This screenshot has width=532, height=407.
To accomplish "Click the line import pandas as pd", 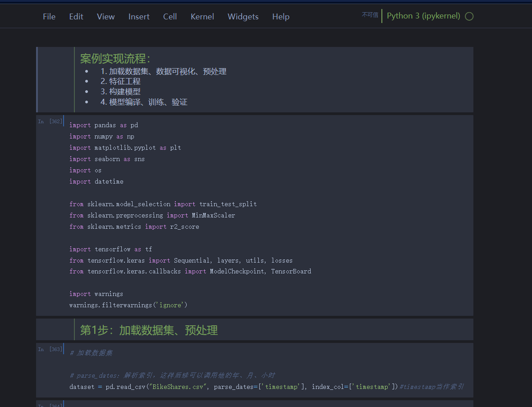I will (104, 125).
